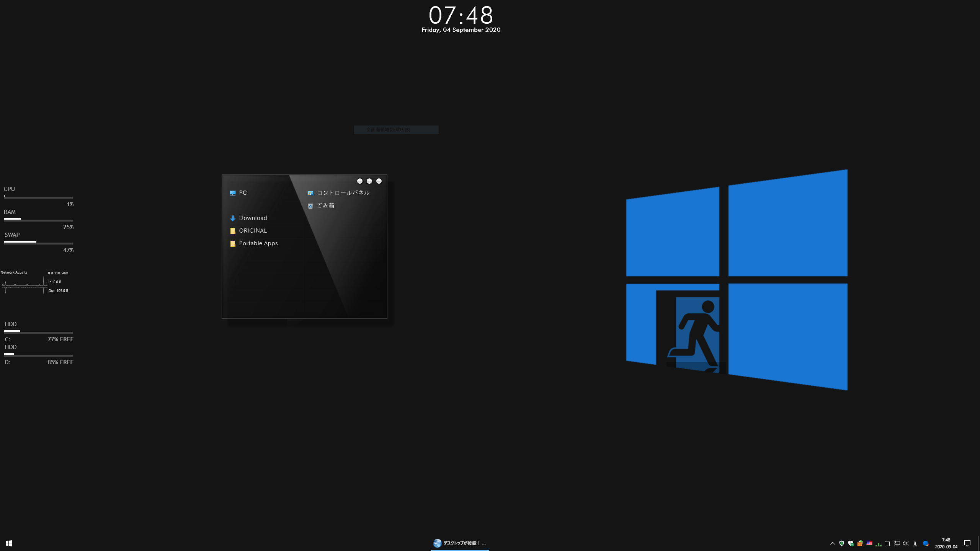Open Windows Security from the tray
The height and width of the screenshot is (551, 980).
(x=851, y=543)
